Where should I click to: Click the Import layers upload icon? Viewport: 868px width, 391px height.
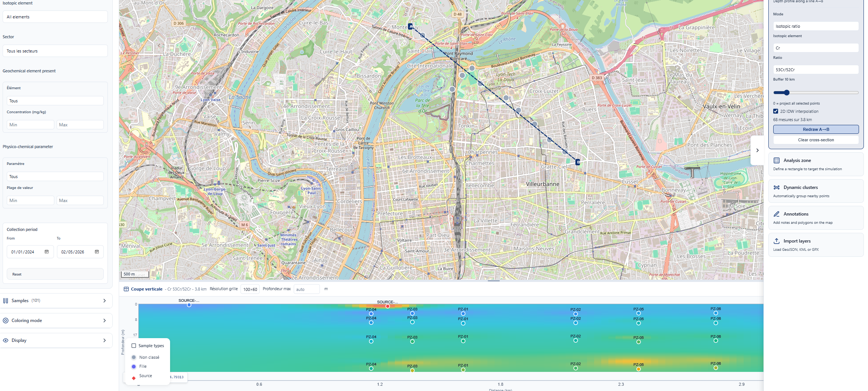777,241
